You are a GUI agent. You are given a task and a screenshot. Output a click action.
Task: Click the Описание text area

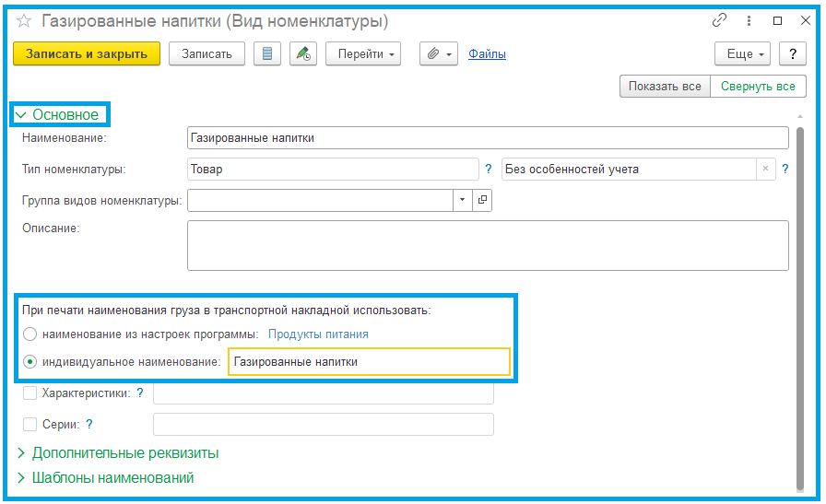(x=487, y=245)
